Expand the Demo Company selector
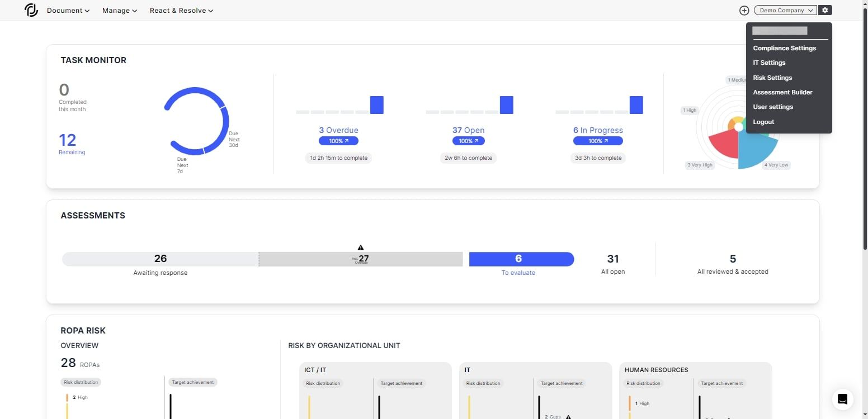The image size is (868, 419). tap(785, 10)
